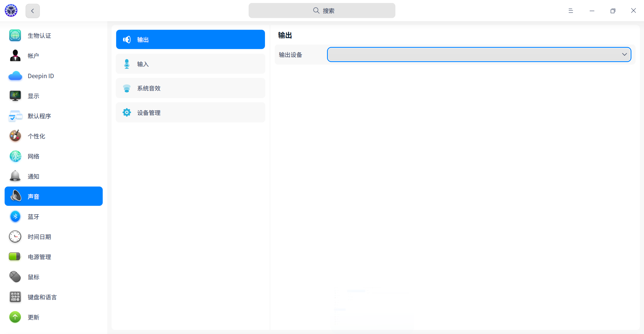This screenshot has height=334, width=644.
Task: Open the main menu hamburger icon
Action: tap(571, 11)
